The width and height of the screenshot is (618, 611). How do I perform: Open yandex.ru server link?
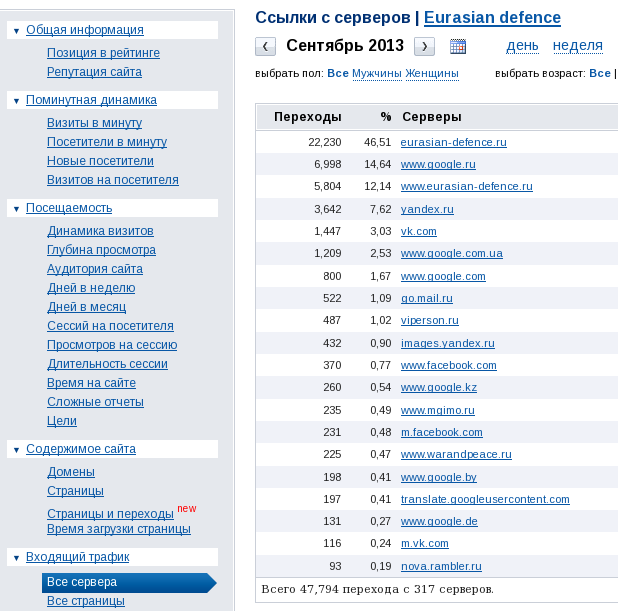[427, 209]
